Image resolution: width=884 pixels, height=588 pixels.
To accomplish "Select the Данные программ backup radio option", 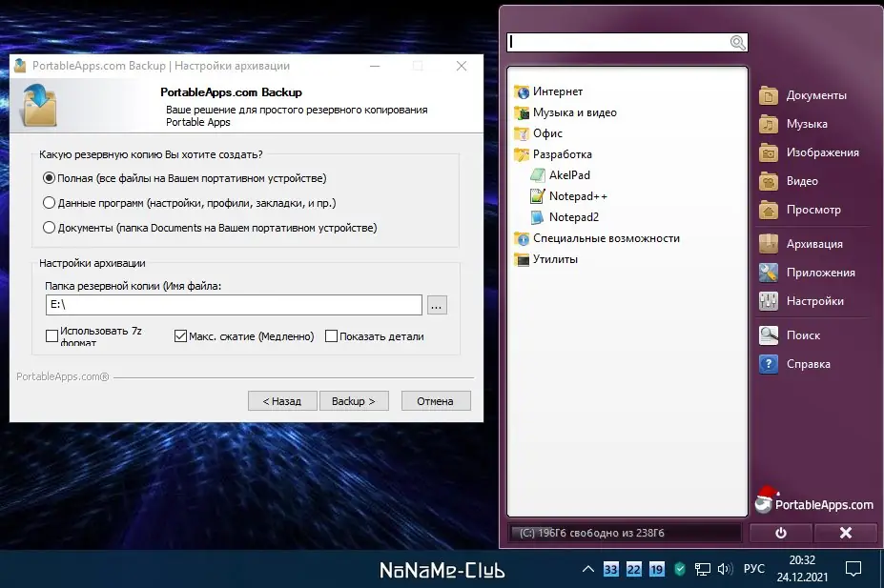I will (x=49, y=203).
